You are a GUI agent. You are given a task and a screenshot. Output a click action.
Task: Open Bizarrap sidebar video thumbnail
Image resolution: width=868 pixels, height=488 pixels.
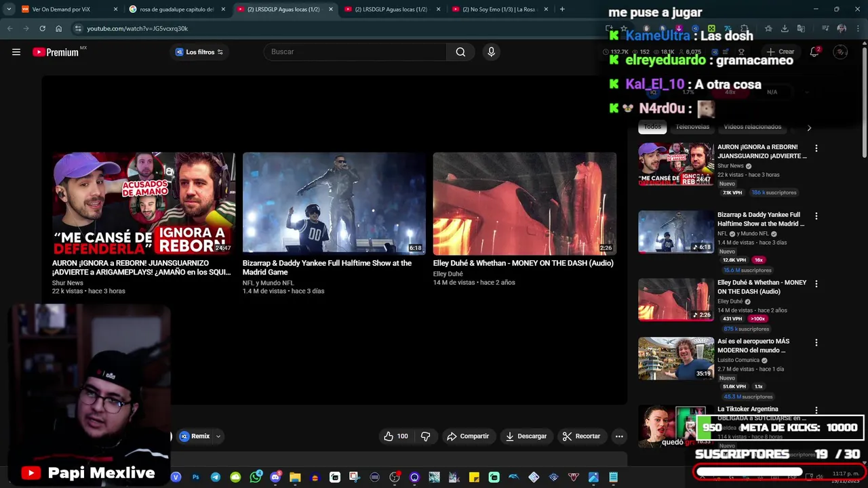coord(676,232)
